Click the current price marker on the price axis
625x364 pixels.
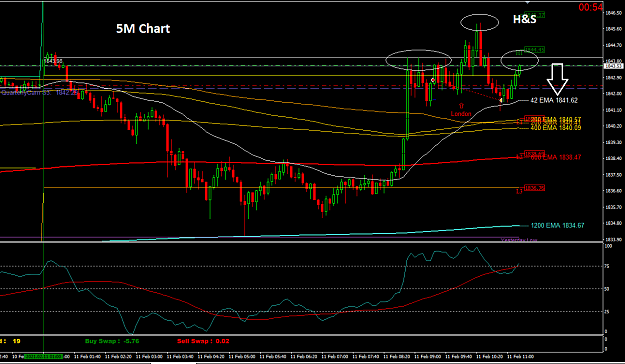[613, 66]
